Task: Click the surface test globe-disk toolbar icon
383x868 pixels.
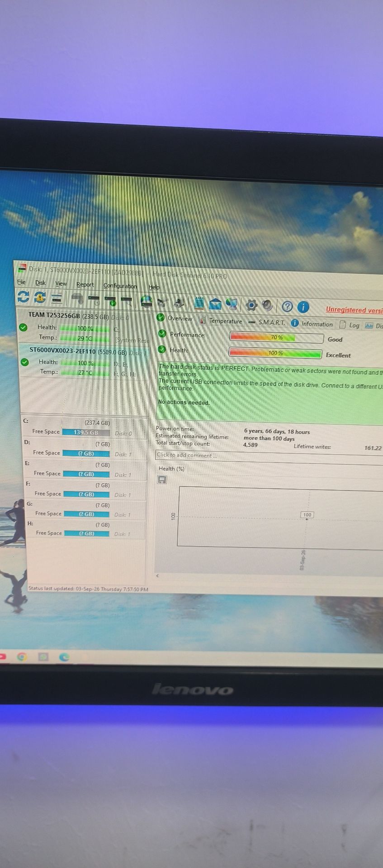Action: (x=146, y=302)
